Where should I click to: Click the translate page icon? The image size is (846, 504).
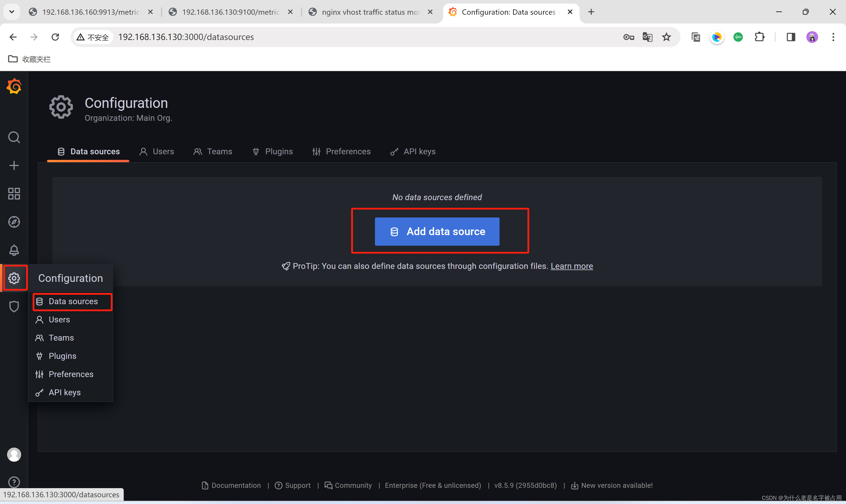(647, 37)
